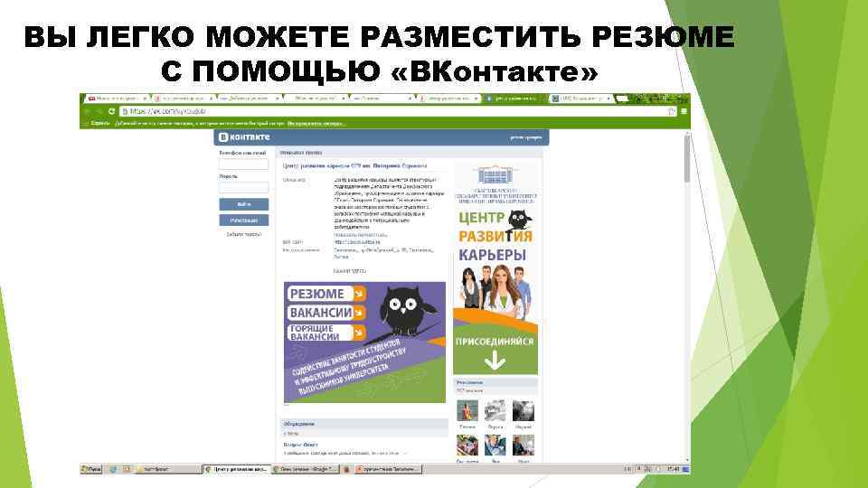This screenshot has width=868, height=488.
Task: Click the browser back arrow
Action: (x=88, y=111)
